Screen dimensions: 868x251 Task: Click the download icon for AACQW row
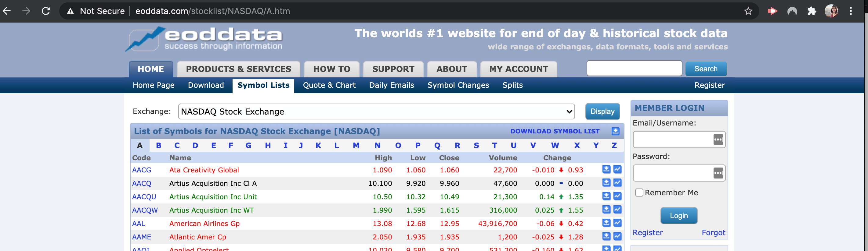point(606,210)
